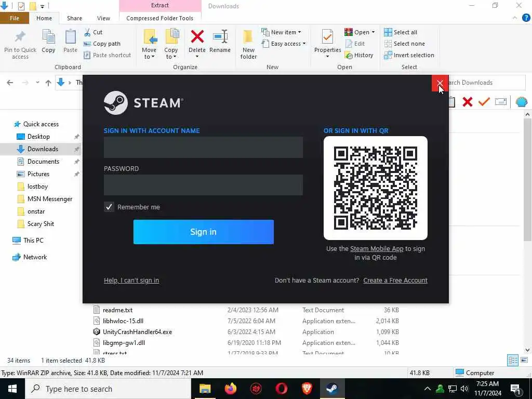The width and height of the screenshot is (532, 399).
Task: Open the Scary Shit folder
Action: pos(41,223)
